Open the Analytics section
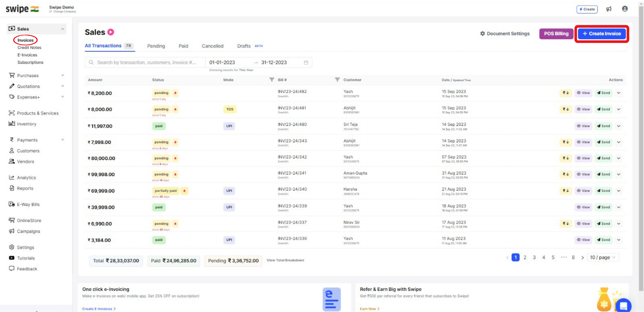The image size is (644, 312). pos(26,177)
